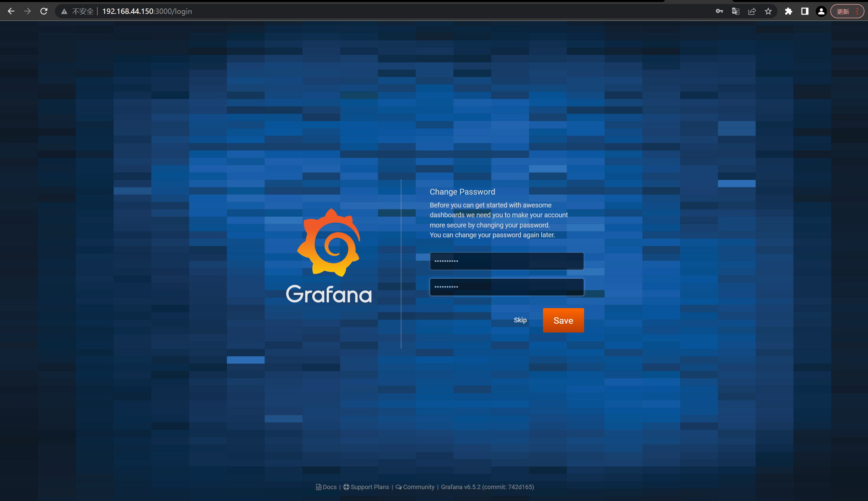Open the profile avatar menu
The height and width of the screenshot is (501, 868).
click(821, 11)
